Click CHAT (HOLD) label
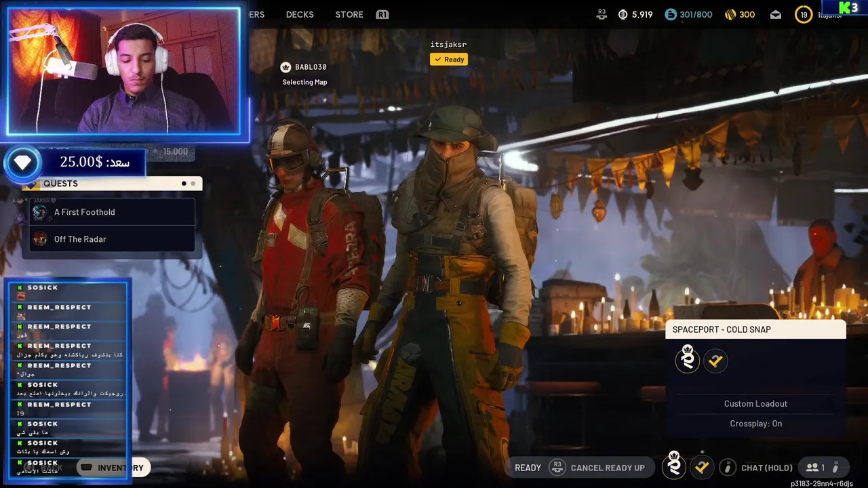The image size is (868, 488). point(767,468)
